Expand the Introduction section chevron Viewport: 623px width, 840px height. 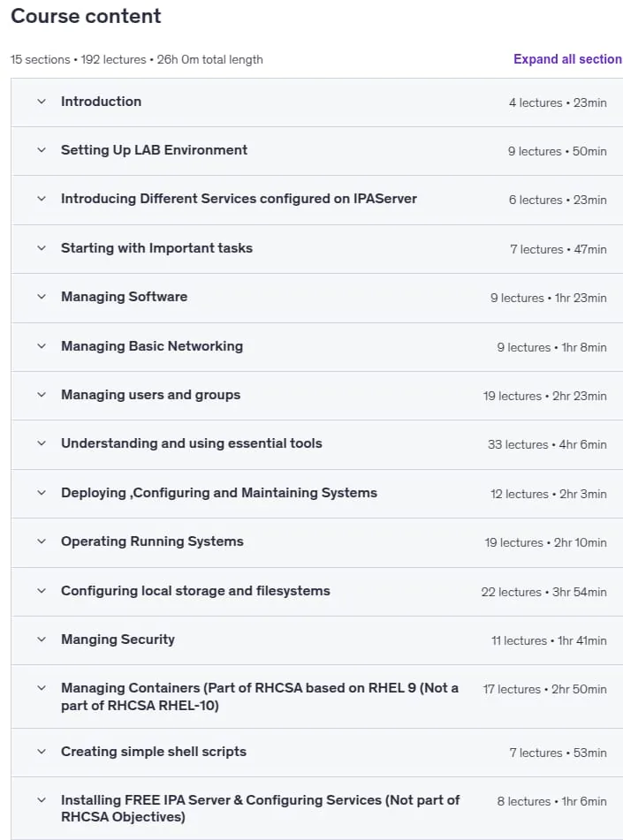[42, 102]
